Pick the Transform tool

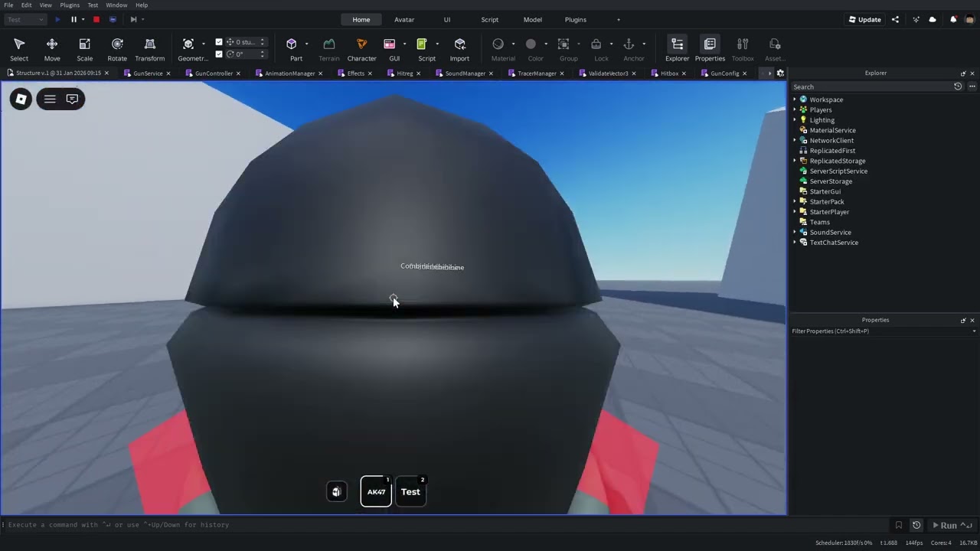click(150, 49)
